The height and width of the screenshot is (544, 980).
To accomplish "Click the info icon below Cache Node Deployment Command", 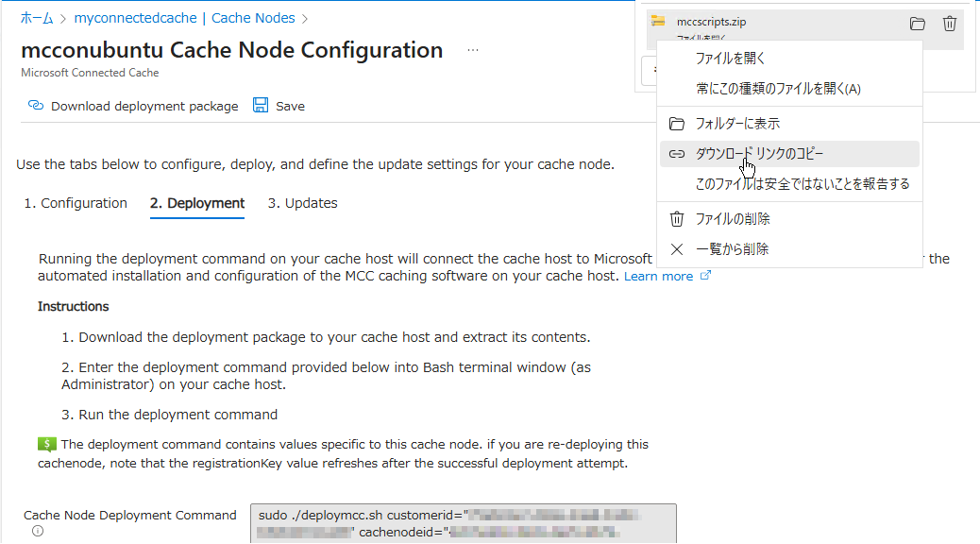I will [36, 531].
